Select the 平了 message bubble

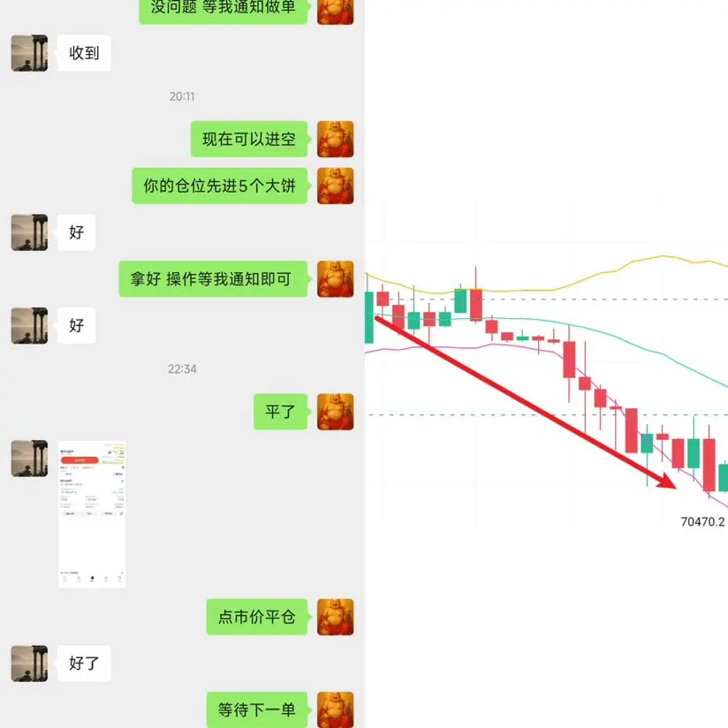[x=281, y=412]
